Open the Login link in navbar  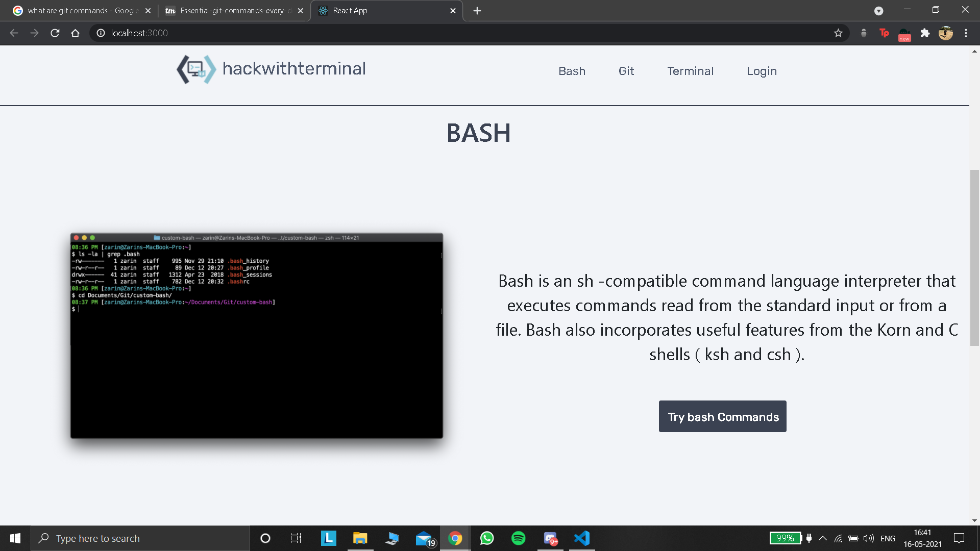(x=762, y=71)
